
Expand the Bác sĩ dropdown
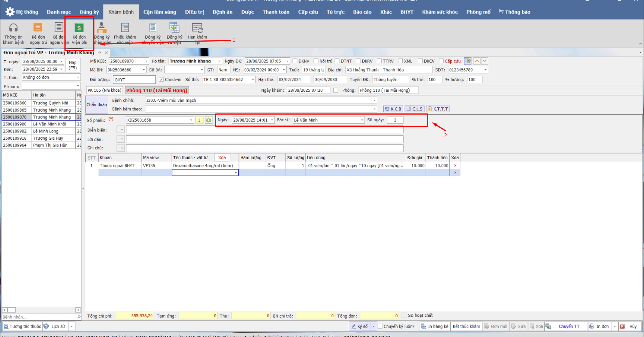362,120
